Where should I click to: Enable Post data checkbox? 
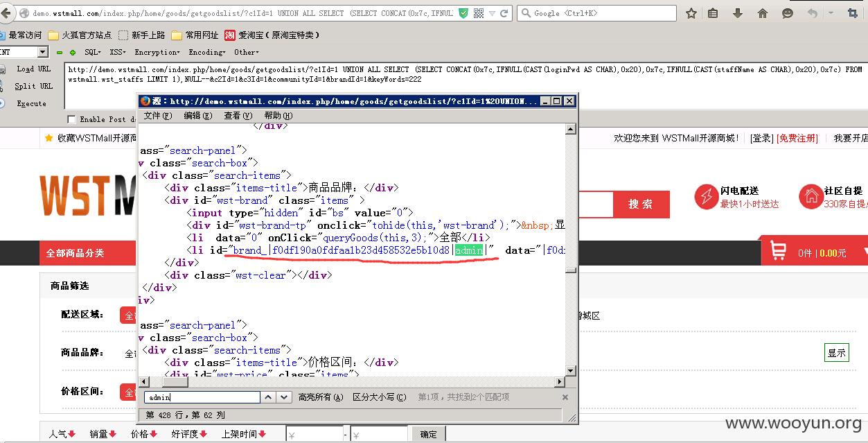click(71, 119)
